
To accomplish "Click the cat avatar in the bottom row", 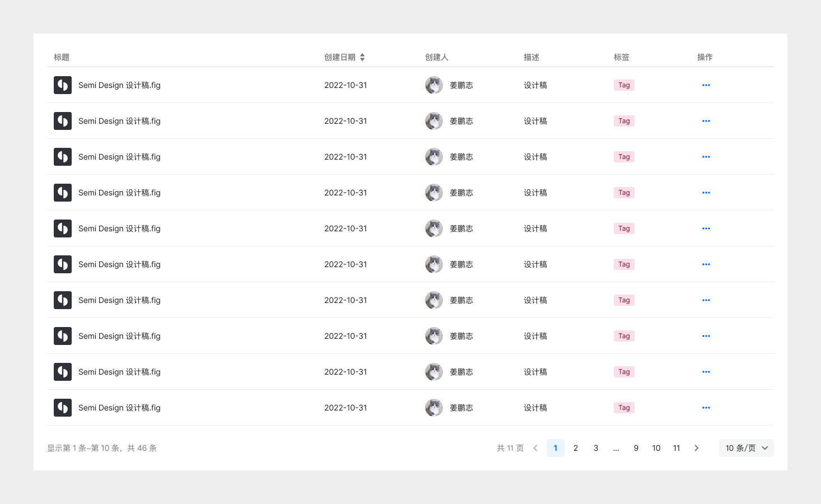I will pos(434,408).
